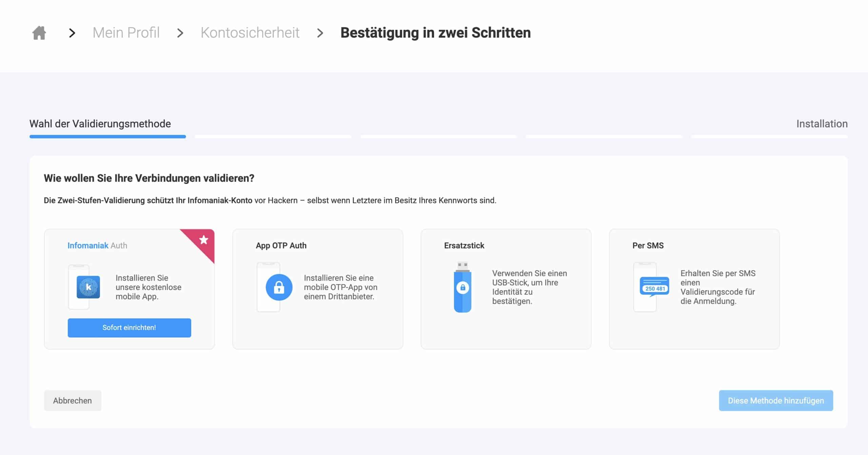Click the Infomaniak Auth card title

coord(97,245)
